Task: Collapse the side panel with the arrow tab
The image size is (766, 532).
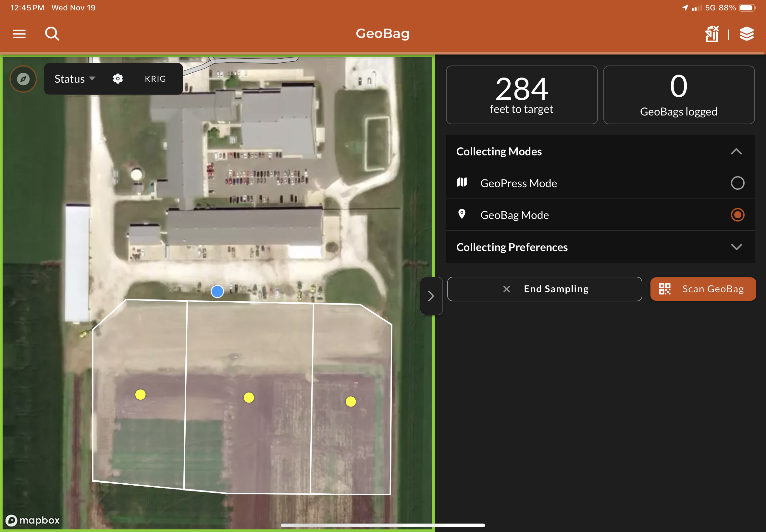Action: [431, 296]
